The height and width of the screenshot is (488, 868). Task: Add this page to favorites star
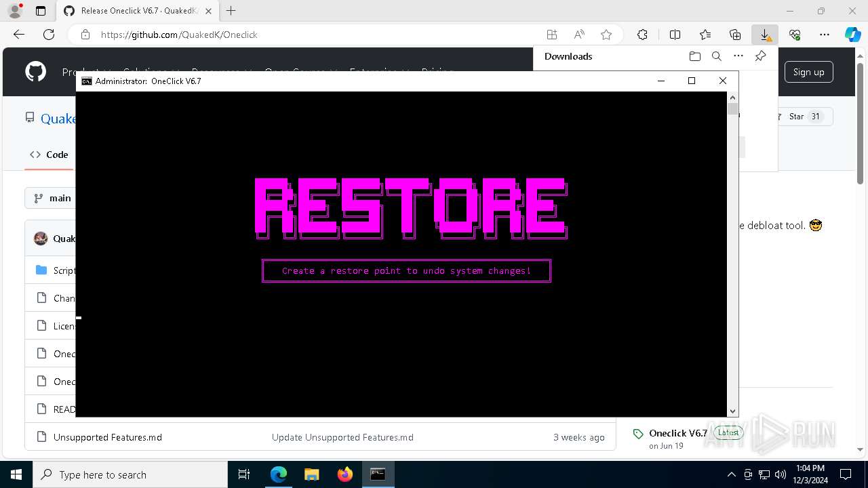606,35
